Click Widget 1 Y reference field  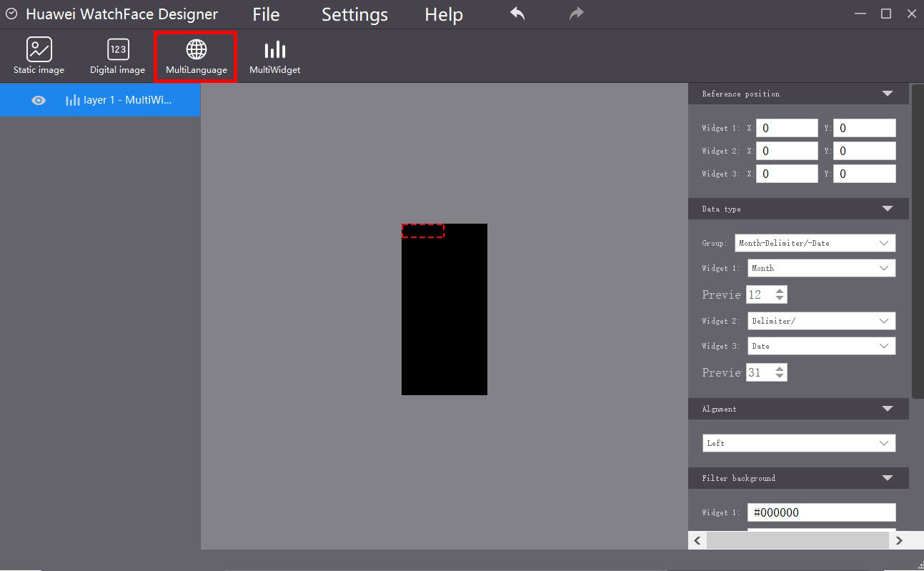pos(865,128)
